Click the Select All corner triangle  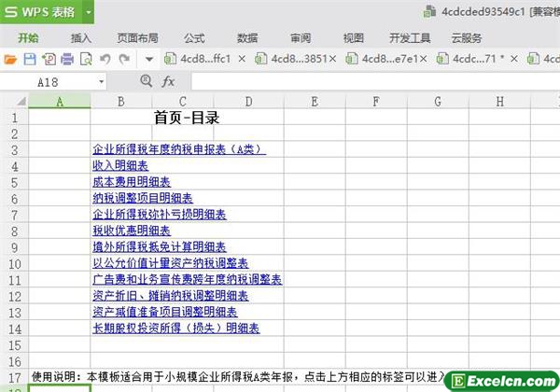21,102
